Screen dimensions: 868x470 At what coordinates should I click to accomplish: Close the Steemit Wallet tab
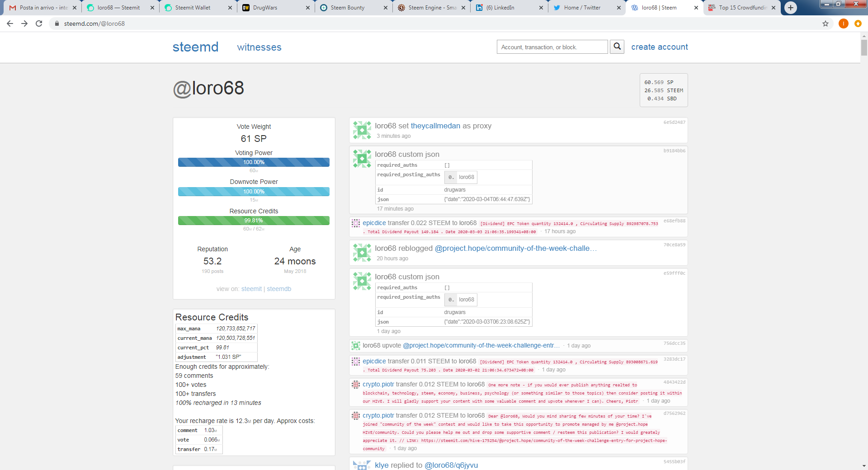click(230, 8)
